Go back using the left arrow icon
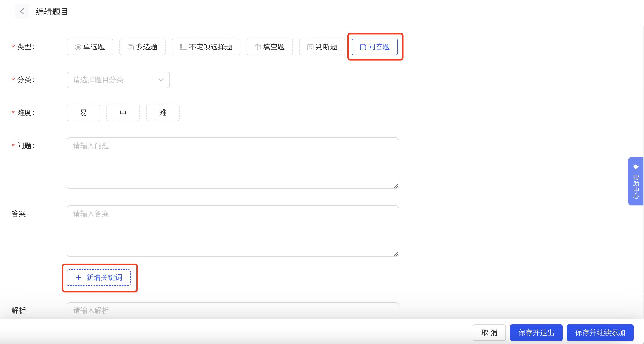Viewport: 644px width, 344px height. 22,11
